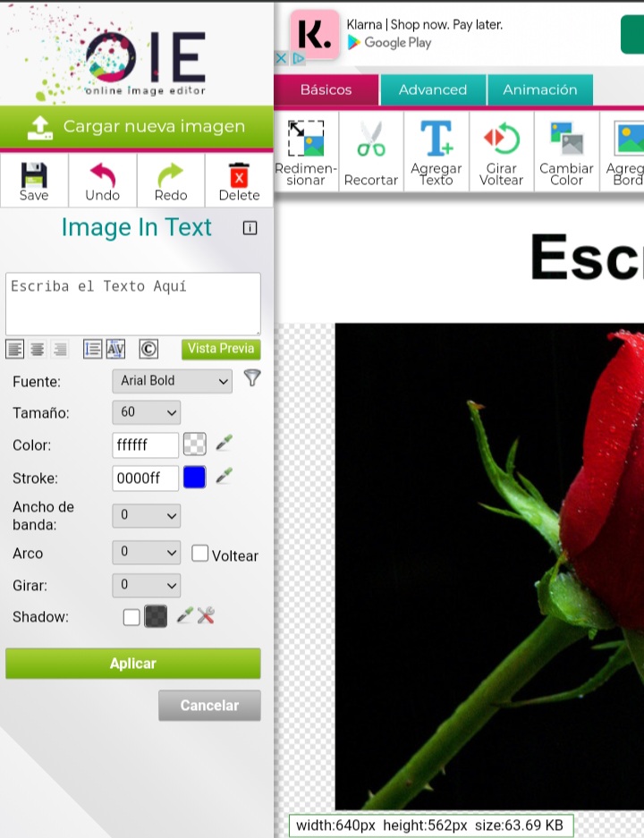Toggle the Shadow checkbox
Viewport: 644px width, 838px height.
(x=131, y=617)
